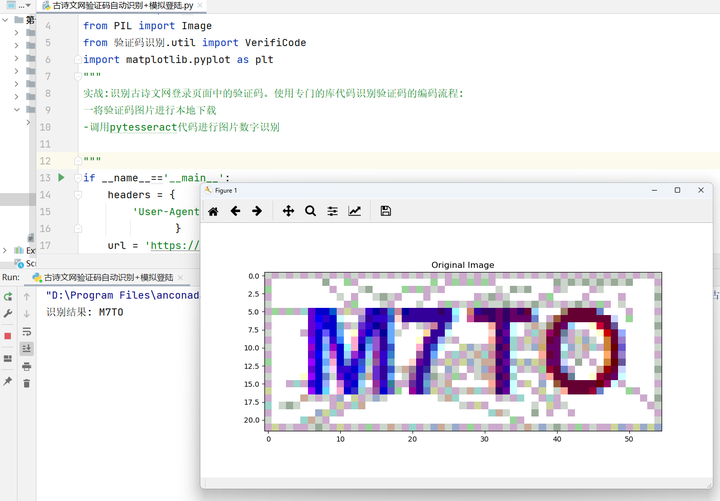Viewport: 720px width, 501px height.
Task: Fold the import block at line 6
Action: [x=78, y=59]
